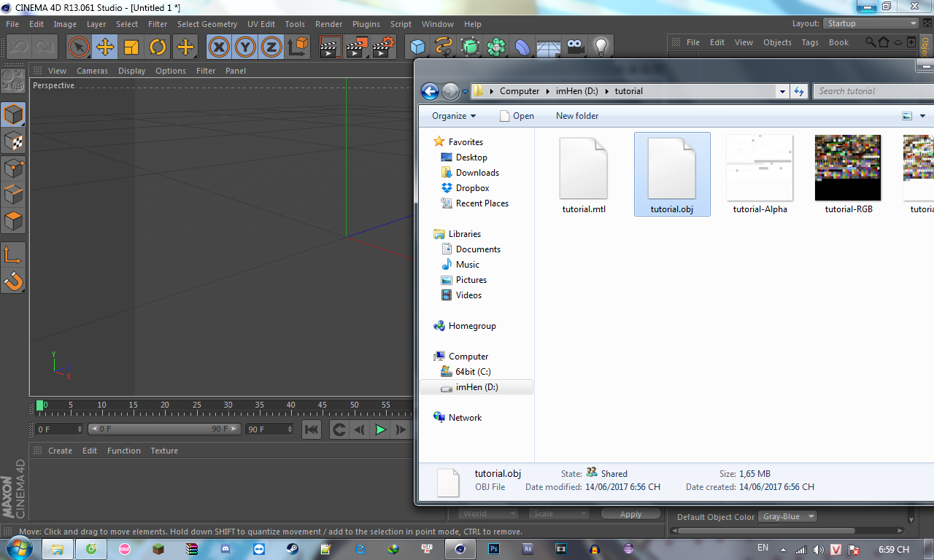
Task: Select the Rotate tool
Action: [x=158, y=47]
